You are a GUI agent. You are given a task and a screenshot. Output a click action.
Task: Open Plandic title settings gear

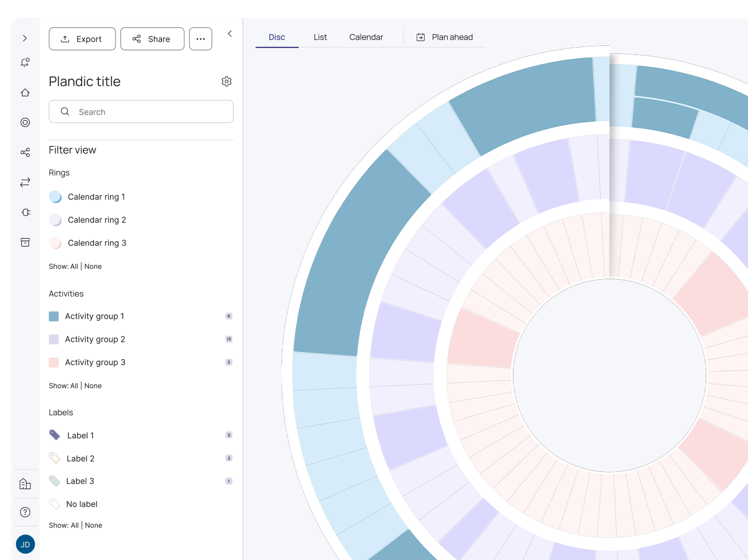tap(227, 81)
